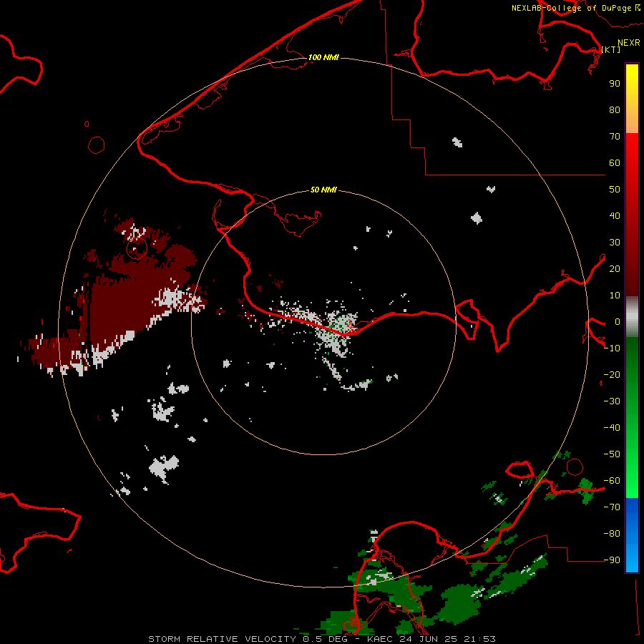644x644 pixels.
Task: Click the 30 value on the velocity scale
Action: coord(615,243)
